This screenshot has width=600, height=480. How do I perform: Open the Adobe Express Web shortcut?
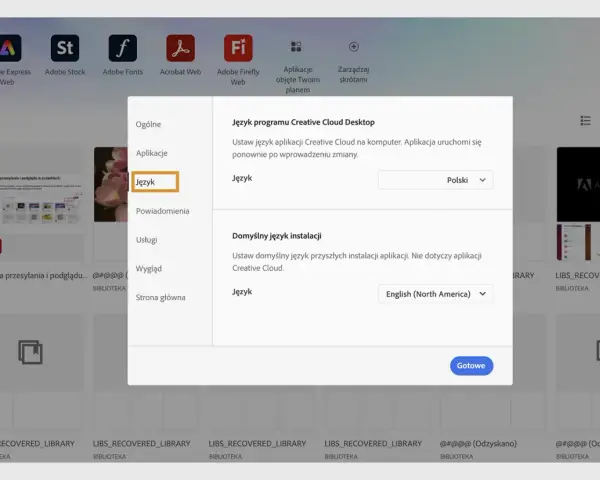coord(9,48)
